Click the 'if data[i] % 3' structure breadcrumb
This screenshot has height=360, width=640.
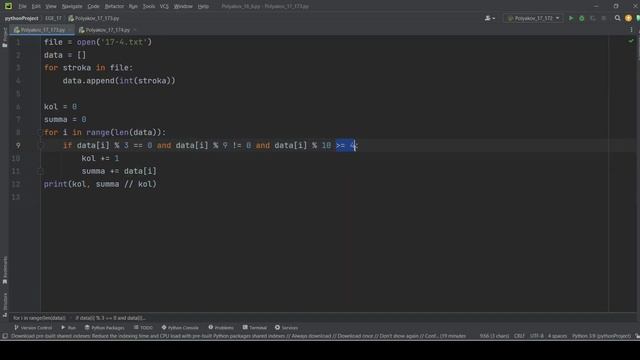(x=110, y=318)
